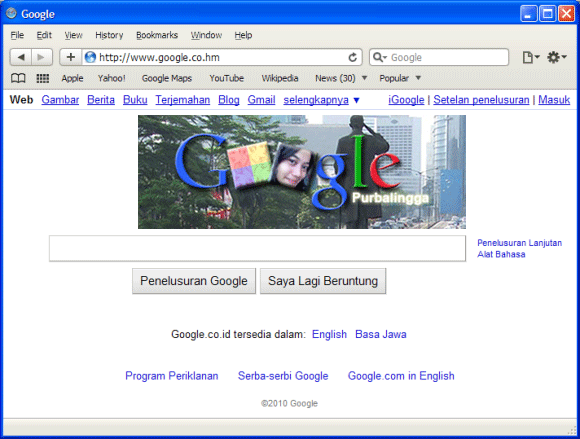Maximize the browser window

click(x=547, y=14)
